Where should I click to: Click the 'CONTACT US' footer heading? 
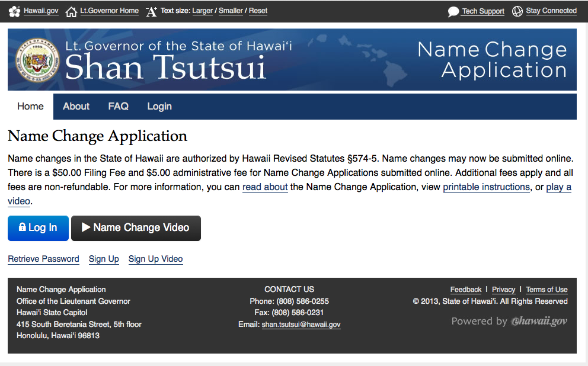pos(289,290)
